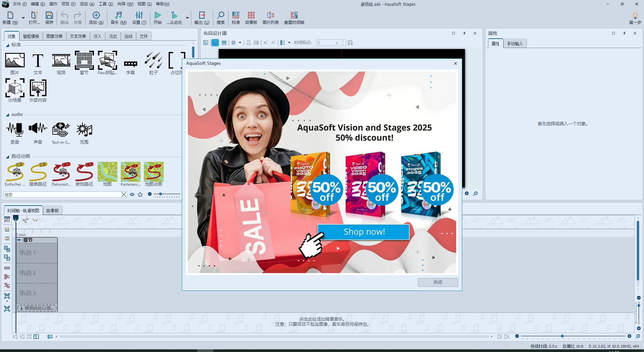Toggle the favorites star filter in the object panel

tap(140, 194)
